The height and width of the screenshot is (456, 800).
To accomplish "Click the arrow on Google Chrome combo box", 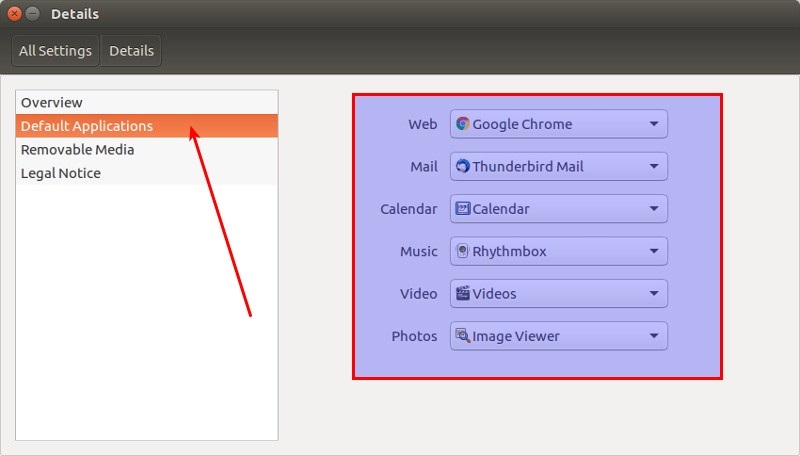I will (654, 124).
